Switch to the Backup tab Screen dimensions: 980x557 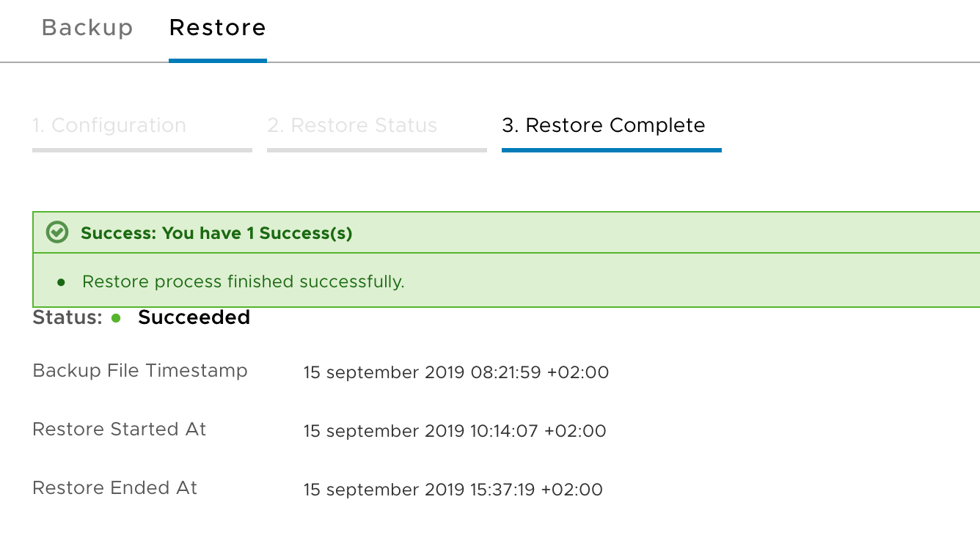pyautogui.click(x=87, y=28)
